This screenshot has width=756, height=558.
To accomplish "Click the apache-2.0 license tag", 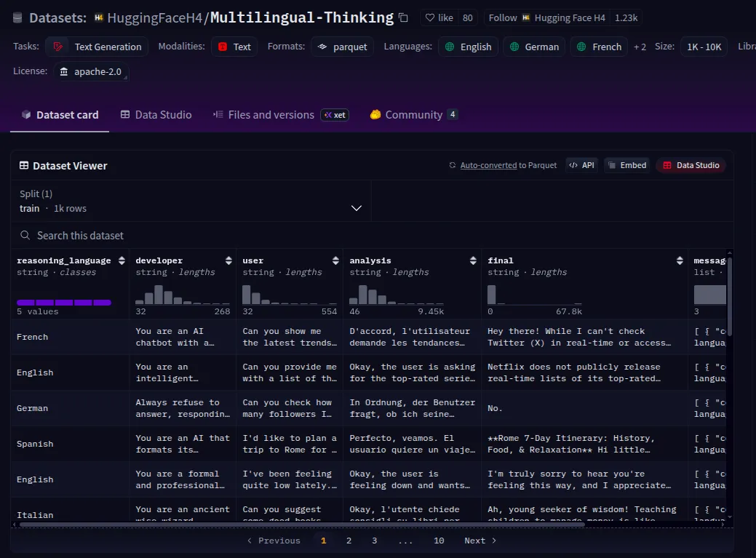I will click(91, 72).
